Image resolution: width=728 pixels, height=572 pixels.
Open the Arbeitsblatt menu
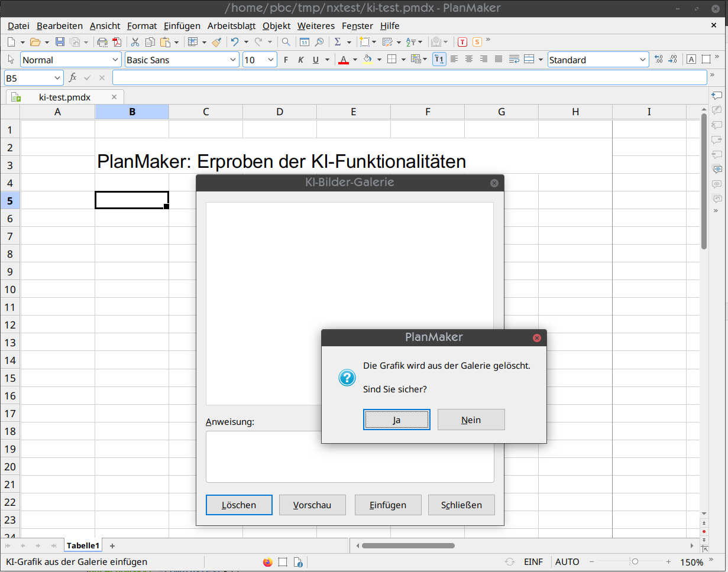pyautogui.click(x=231, y=25)
